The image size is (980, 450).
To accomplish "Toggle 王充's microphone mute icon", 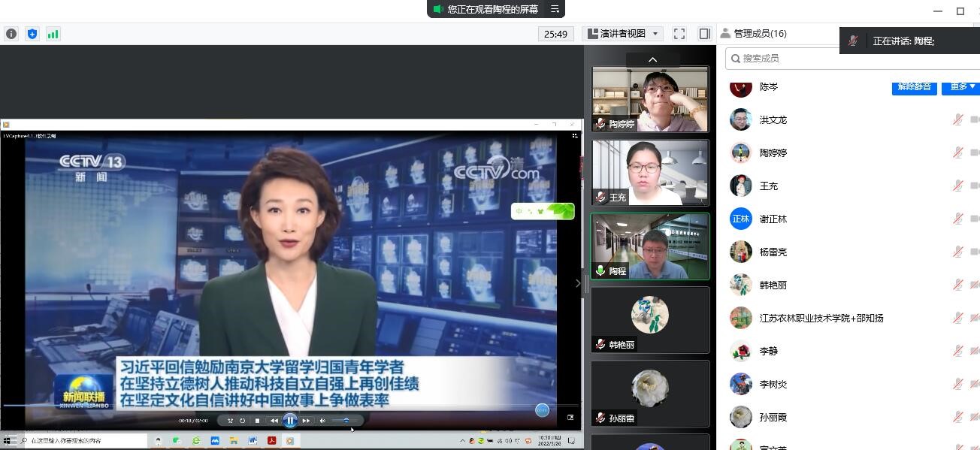I will click(957, 186).
